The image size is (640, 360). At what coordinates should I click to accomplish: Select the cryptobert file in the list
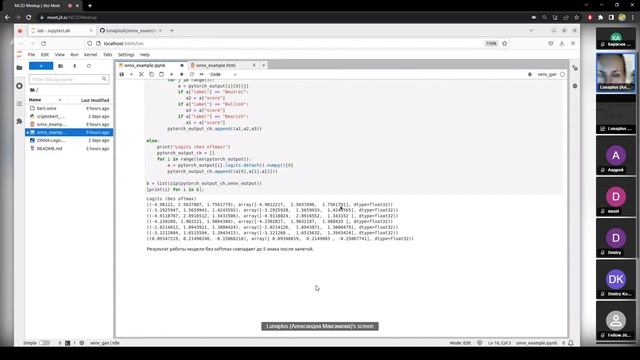pyautogui.click(x=69, y=116)
